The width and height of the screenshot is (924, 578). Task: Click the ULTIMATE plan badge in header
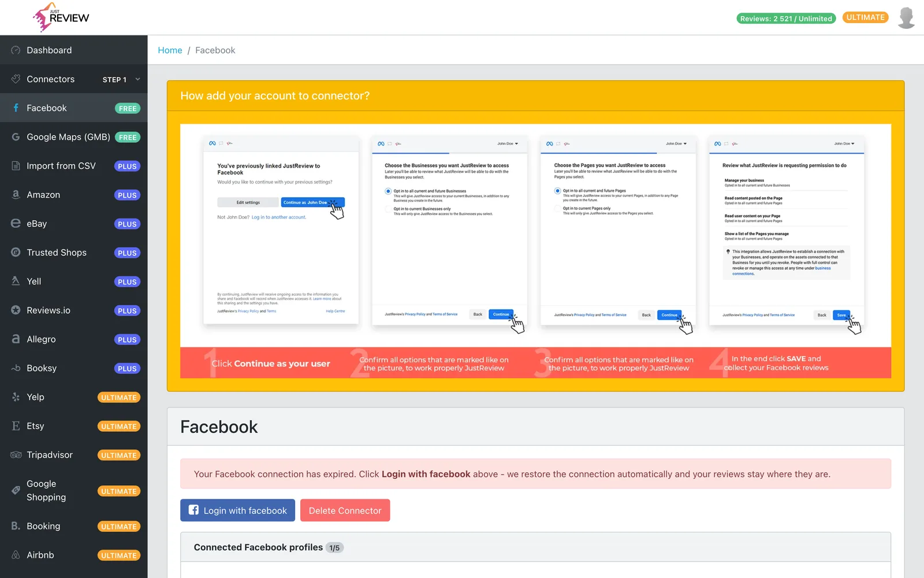[865, 17]
